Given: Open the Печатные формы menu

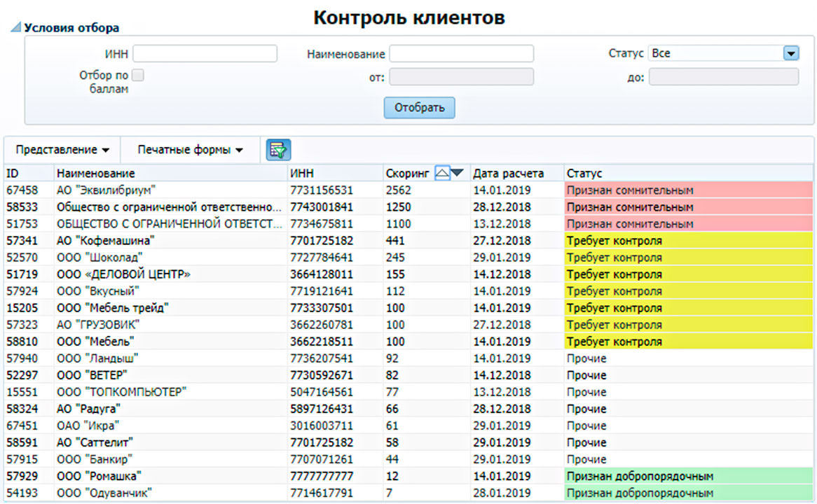Looking at the screenshot, I should click(190, 150).
